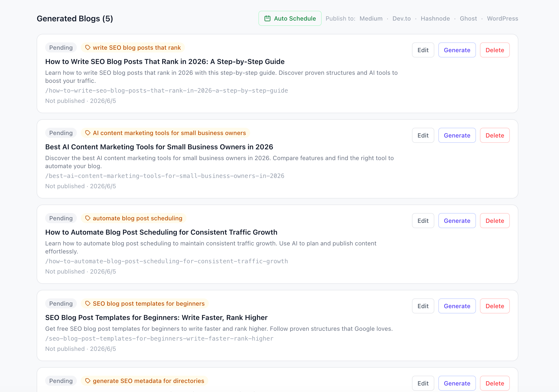This screenshot has height=392, width=559.
Task: Open title 'How to Automate Blog Post Scheduling'
Action: click(161, 232)
